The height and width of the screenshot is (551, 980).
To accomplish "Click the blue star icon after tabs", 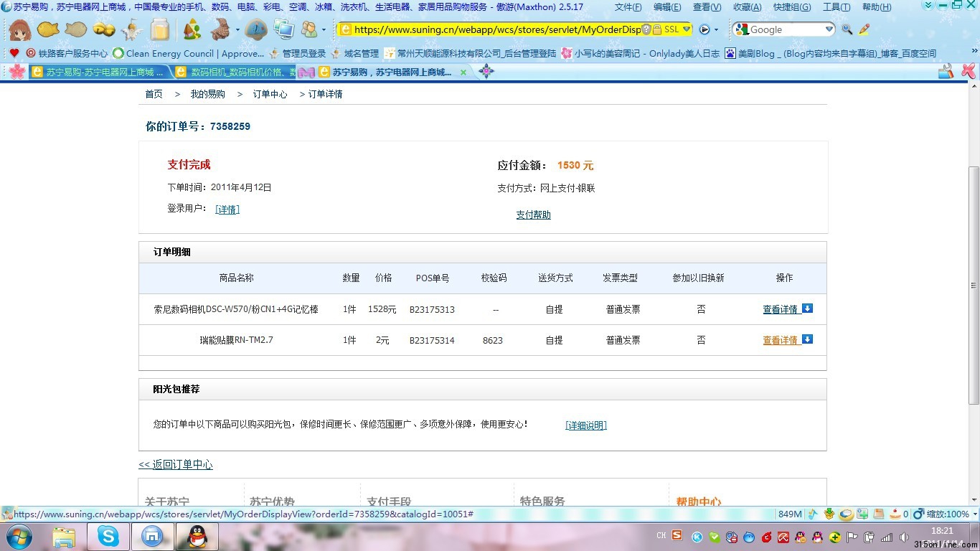I will pos(486,71).
